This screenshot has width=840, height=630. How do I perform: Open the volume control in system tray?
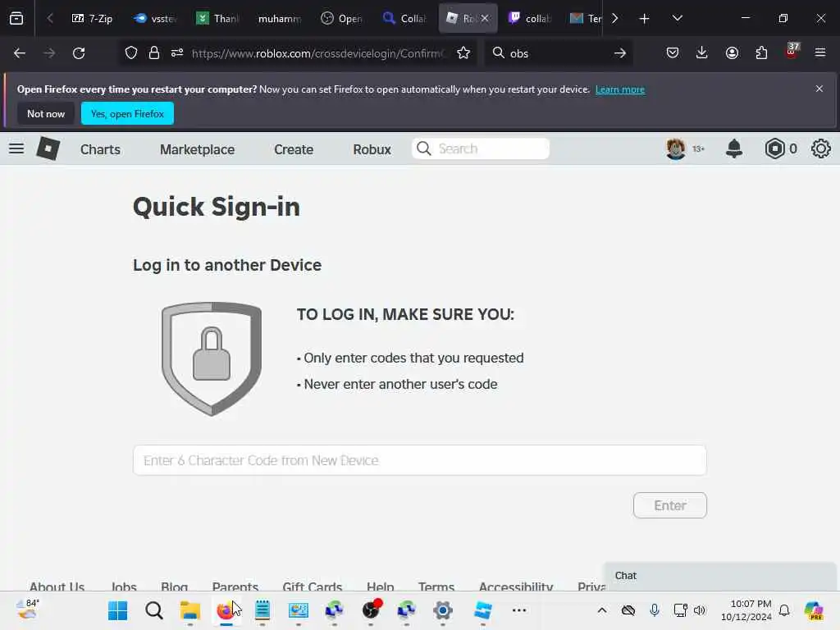coord(700,610)
